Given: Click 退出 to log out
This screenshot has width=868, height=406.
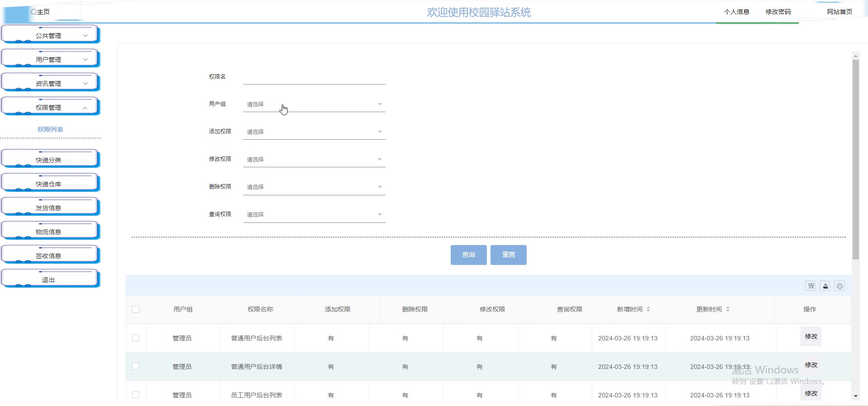Looking at the screenshot, I should point(50,279).
